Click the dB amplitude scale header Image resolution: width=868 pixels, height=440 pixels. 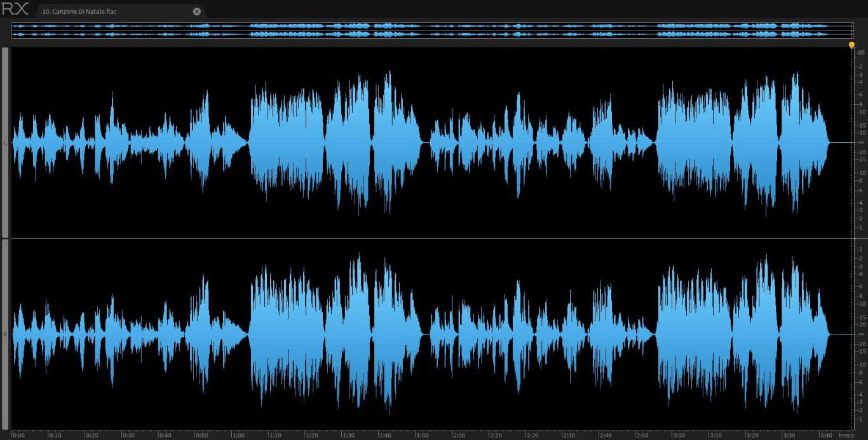click(861, 52)
